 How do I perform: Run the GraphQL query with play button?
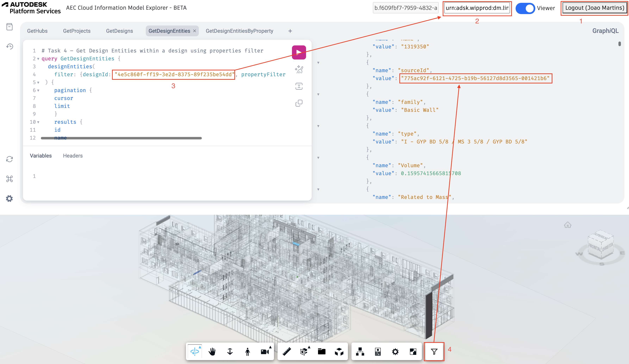(x=299, y=52)
